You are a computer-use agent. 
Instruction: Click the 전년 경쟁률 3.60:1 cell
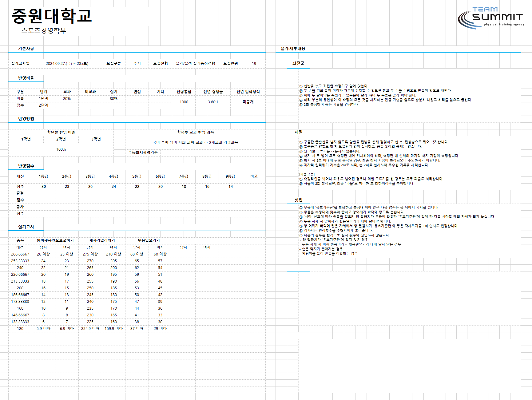[x=213, y=102]
